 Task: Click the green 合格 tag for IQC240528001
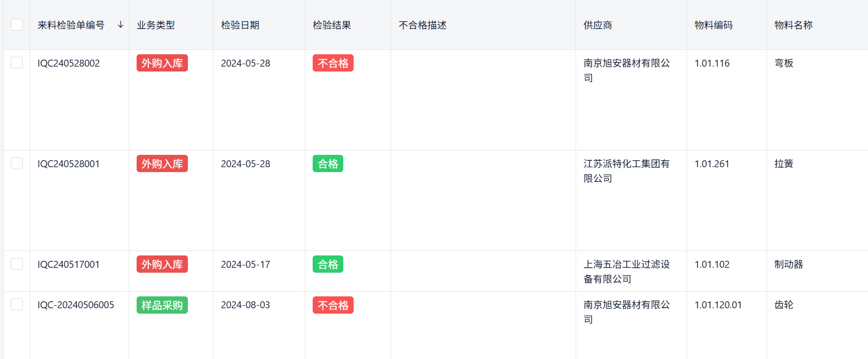tap(328, 164)
